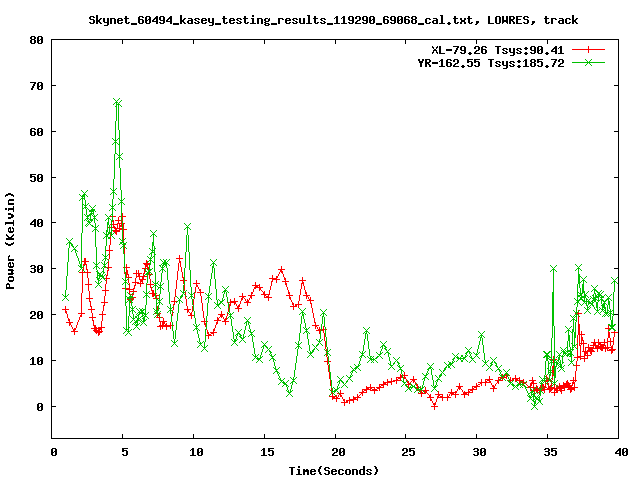Click x-axis tick label 35
This screenshot has height=480, width=640.
(x=550, y=452)
